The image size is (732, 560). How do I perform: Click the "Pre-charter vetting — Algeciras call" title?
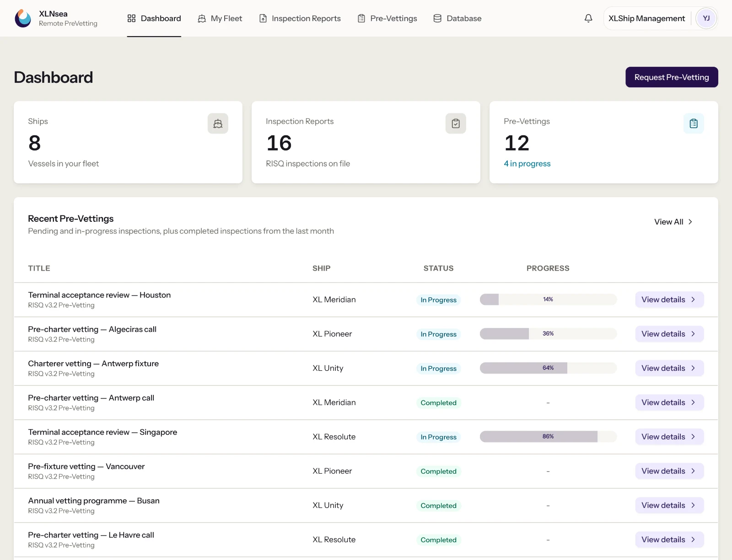tap(92, 329)
